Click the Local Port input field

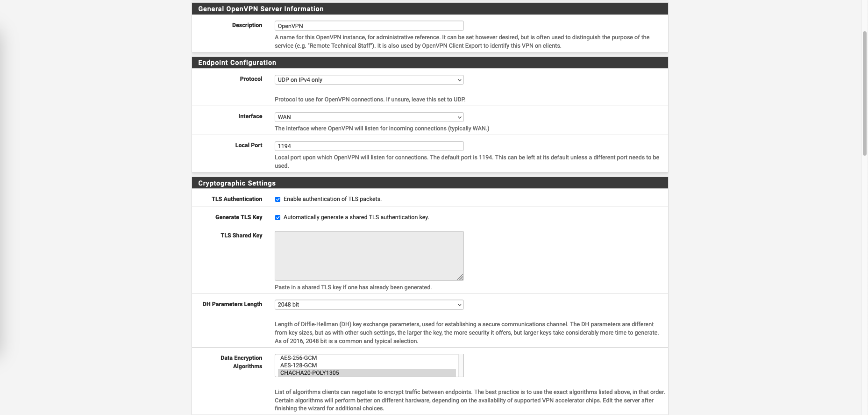coord(369,146)
